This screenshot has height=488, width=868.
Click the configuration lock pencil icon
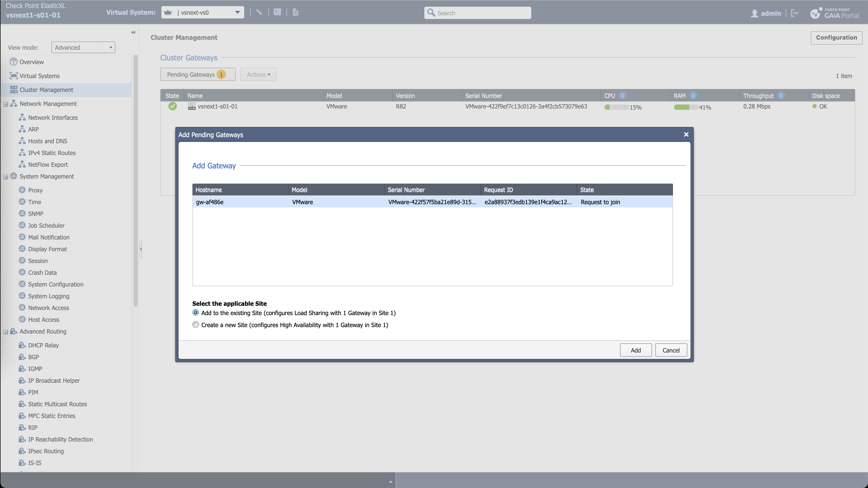tap(259, 12)
